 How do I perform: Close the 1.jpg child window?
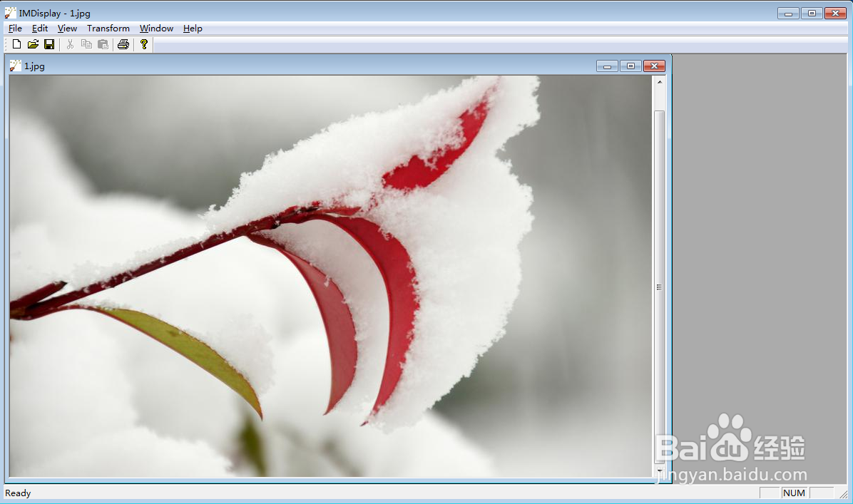[655, 66]
